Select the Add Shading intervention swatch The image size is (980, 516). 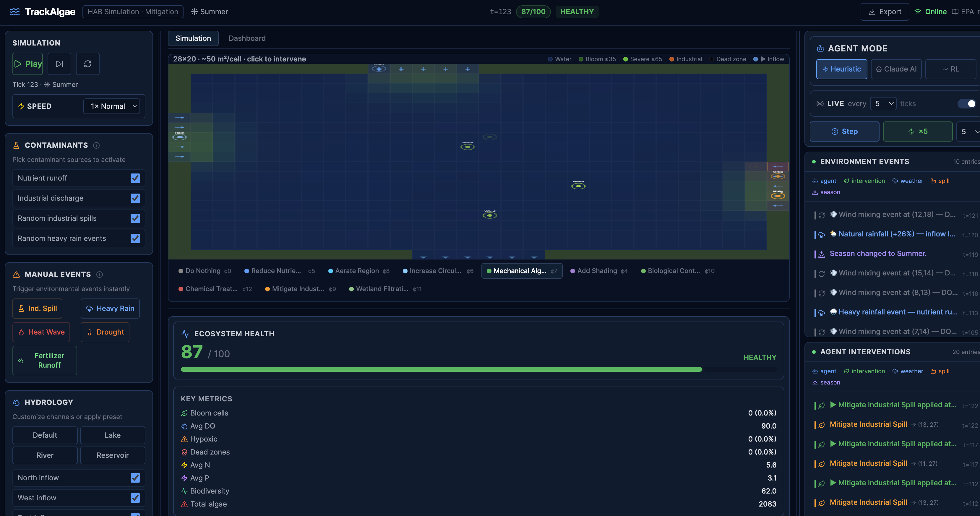(x=572, y=271)
